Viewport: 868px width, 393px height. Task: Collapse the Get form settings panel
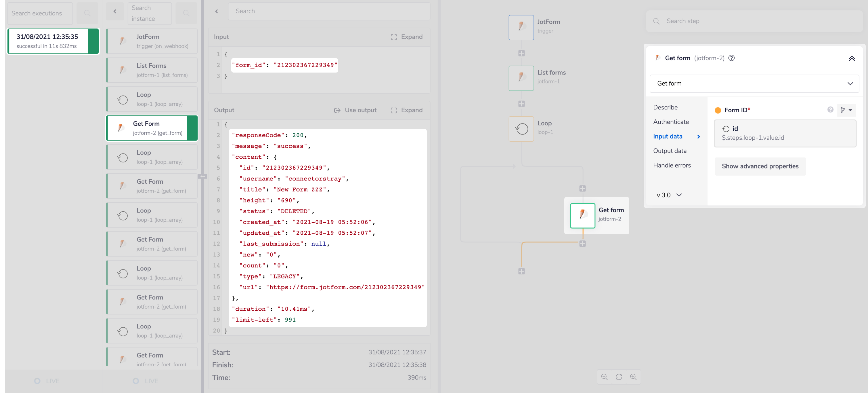pyautogui.click(x=852, y=58)
